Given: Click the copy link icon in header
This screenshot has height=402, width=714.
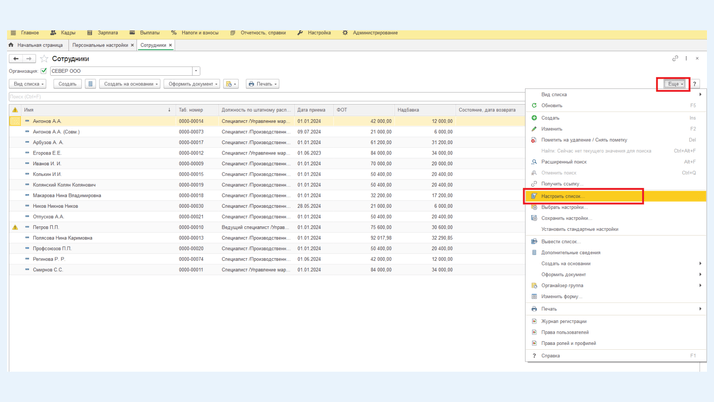Looking at the screenshot, I should point(675,58).
